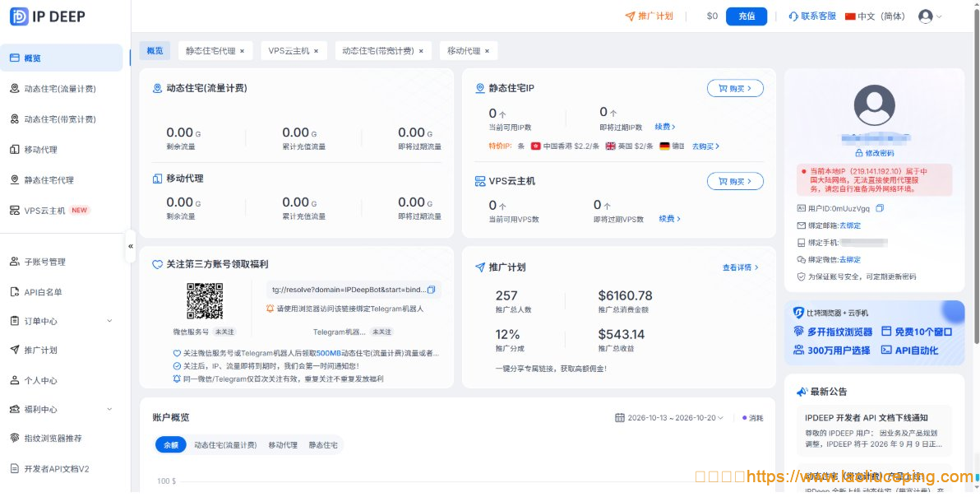Select the 移动代理 chart tab
The height and width of the screenshot is (497, 980).
283,445
